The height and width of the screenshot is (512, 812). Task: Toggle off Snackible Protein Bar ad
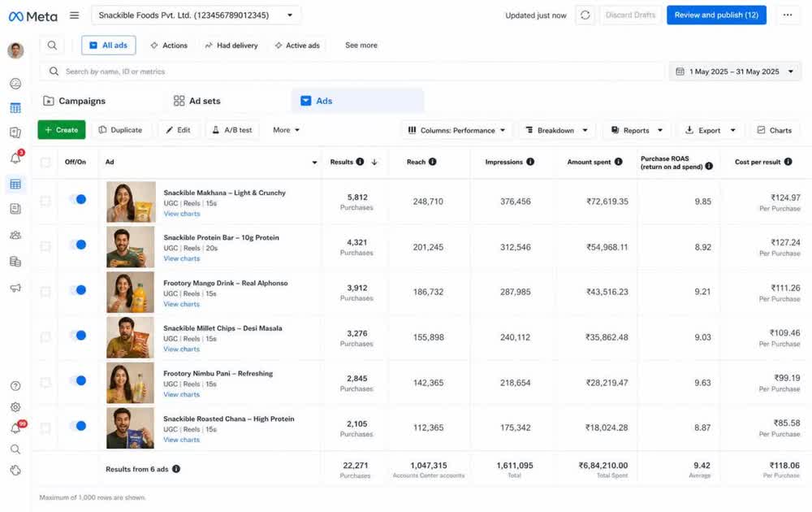78,245
